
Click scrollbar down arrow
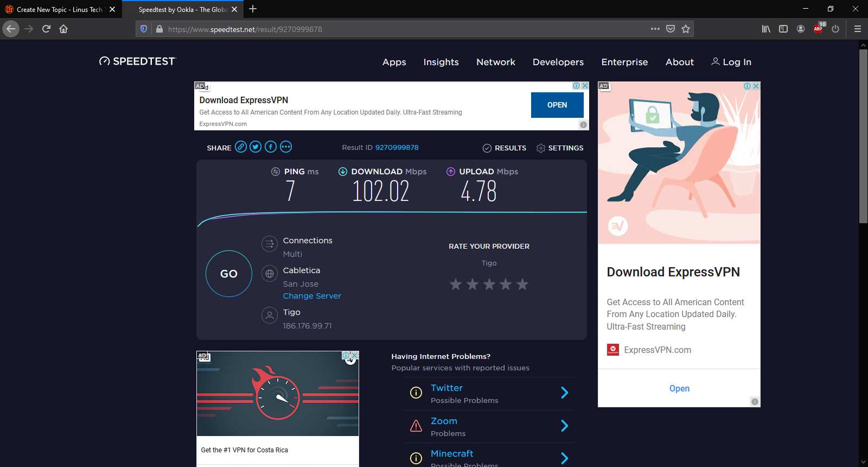coord(863,462)
